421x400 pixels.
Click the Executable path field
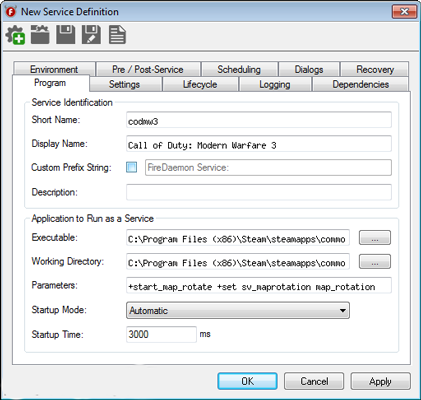(x=238, y=238)
